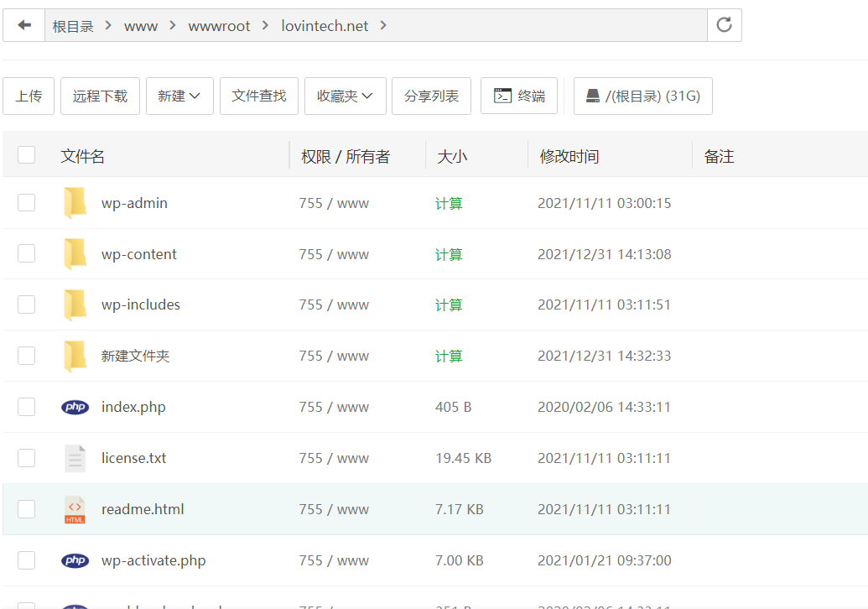The height and width of the screenshot is (609, 868).
Task: Open the wp-admin folder name
Action: pyautogui.click(x=134, y=203)
